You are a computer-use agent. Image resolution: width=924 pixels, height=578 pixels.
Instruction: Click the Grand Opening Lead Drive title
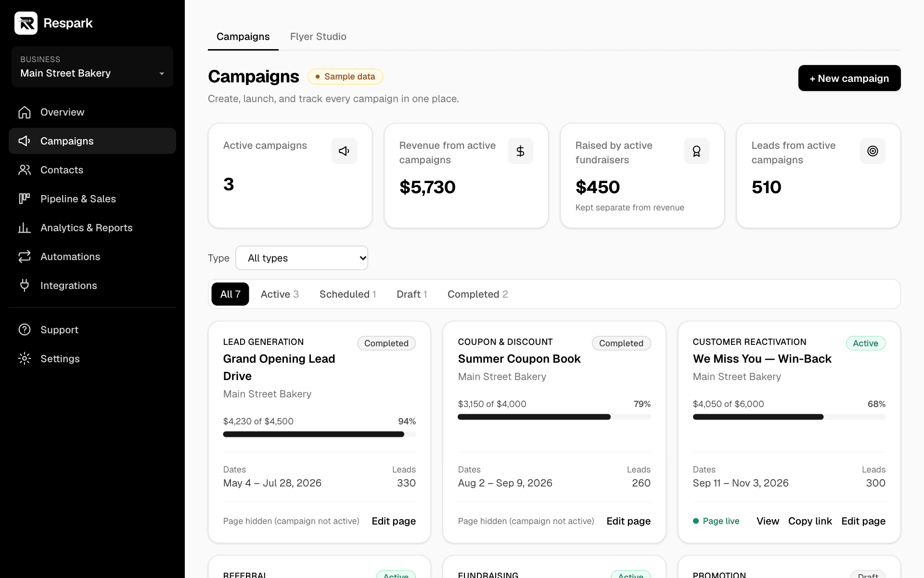(x=279, y=368)
